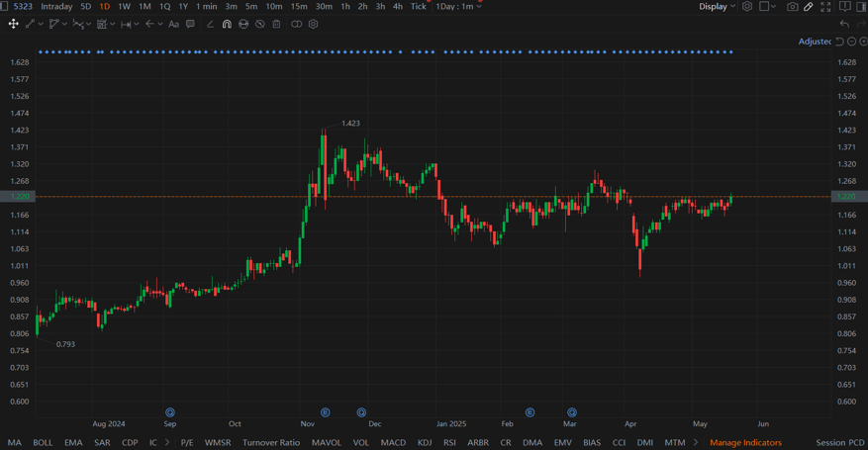Toggle the left sidebar panel icon
Screen dimensions: 868x450
[x=4, y=6]
